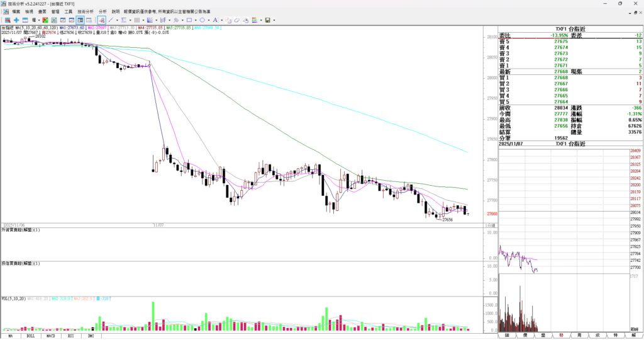This screenshot has height=340, width=644.
Task: Select the ellipse drawing tool
Action: (202, 20)
